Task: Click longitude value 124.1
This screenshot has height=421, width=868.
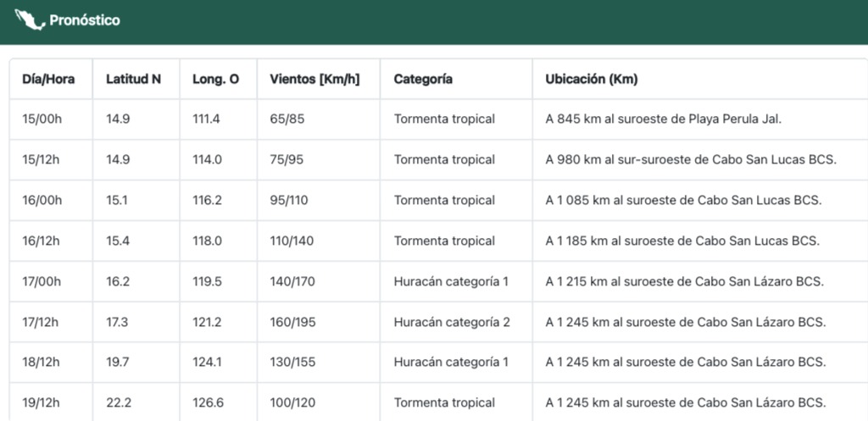Action: (207, 363)
